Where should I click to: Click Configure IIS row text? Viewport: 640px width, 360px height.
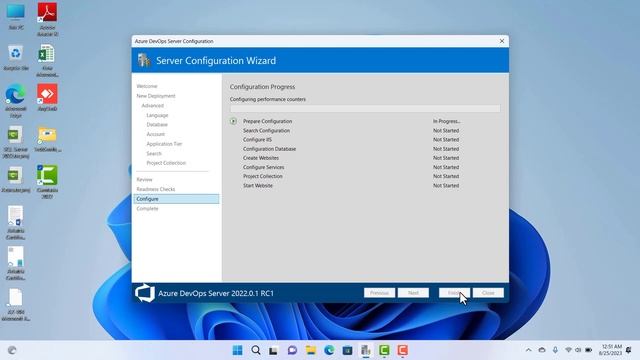257,140
